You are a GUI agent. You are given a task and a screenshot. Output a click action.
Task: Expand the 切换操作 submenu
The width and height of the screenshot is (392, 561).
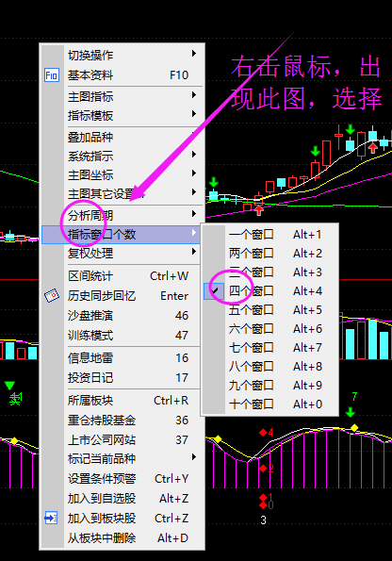(122, 55)
